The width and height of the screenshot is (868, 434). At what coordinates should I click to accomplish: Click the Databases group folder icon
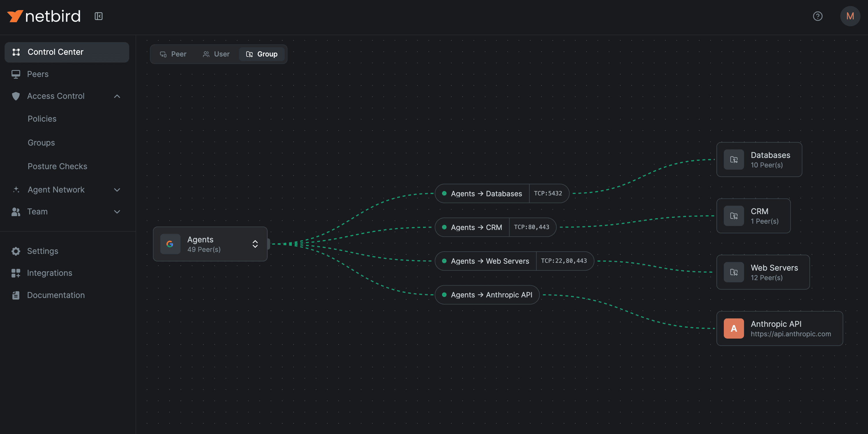coord(734,160)
